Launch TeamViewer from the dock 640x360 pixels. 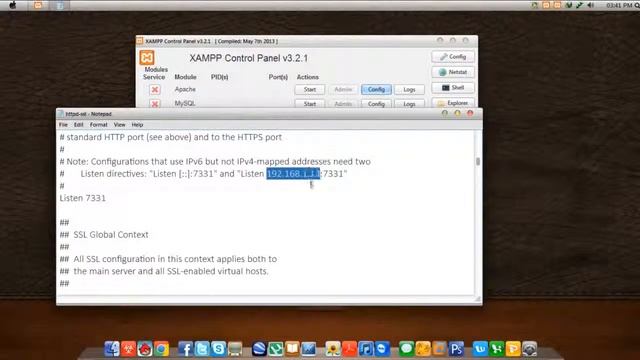pos(382,349)
